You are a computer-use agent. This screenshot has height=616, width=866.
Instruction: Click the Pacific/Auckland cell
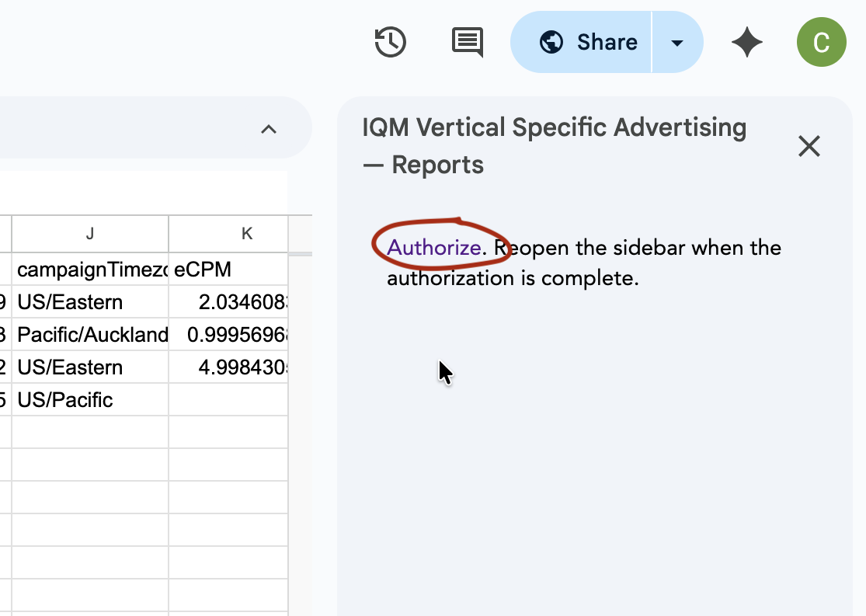[90, 335]
